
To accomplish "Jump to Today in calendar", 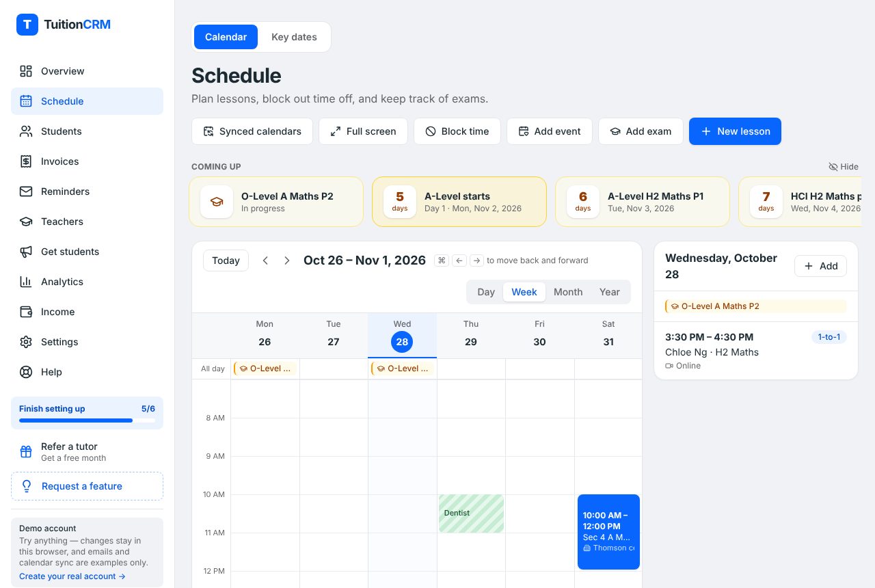I will point(226,260).
